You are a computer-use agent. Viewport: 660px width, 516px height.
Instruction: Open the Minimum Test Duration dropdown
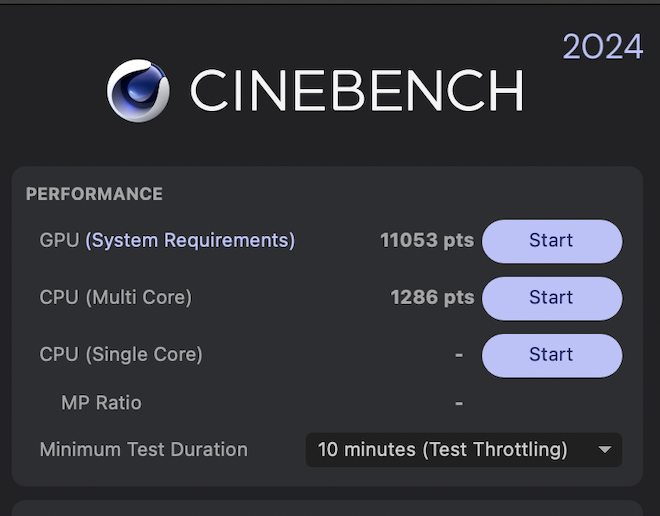click(463, 450)
